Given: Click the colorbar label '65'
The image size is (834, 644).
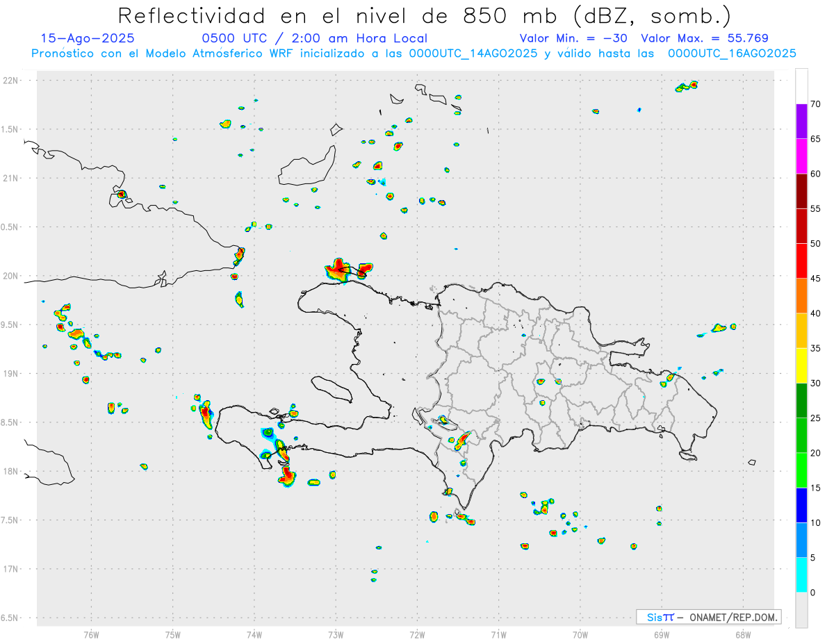Looking at the screenshot, I should [x=816, y=139].
